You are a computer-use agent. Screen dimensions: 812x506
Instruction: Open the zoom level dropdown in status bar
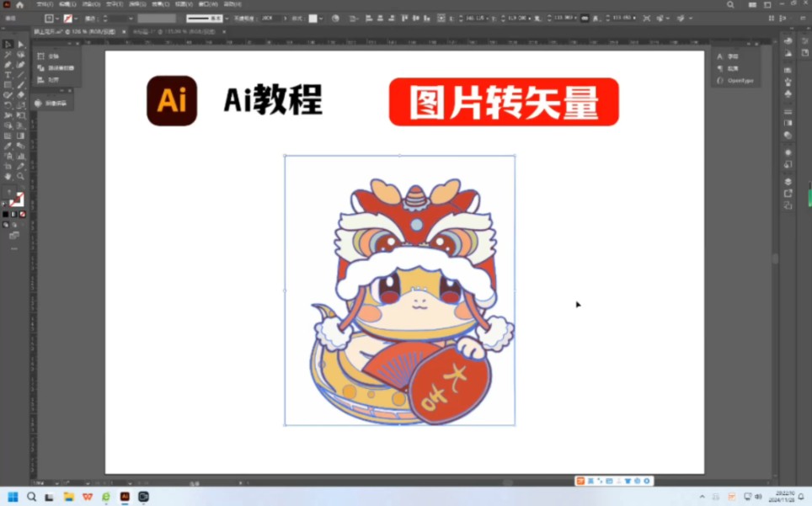click(56, 483)
